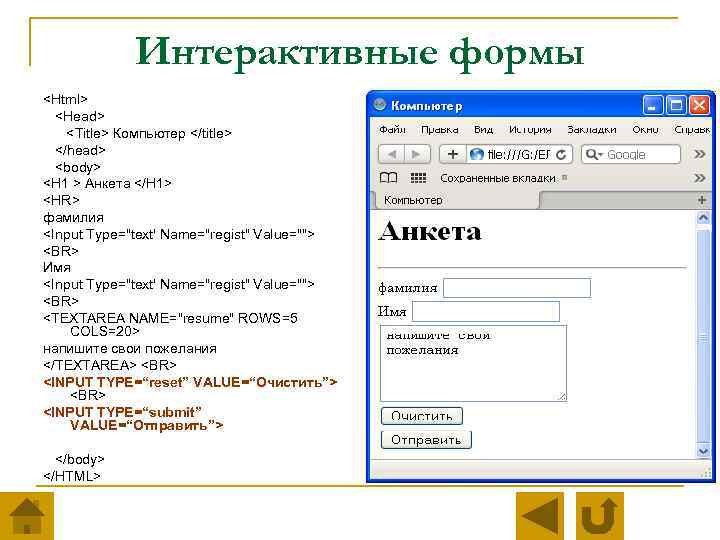The image size is (720, 540).
Task: Open the reading list book icon
Action: pyautogui.click(x=388, y=178)
